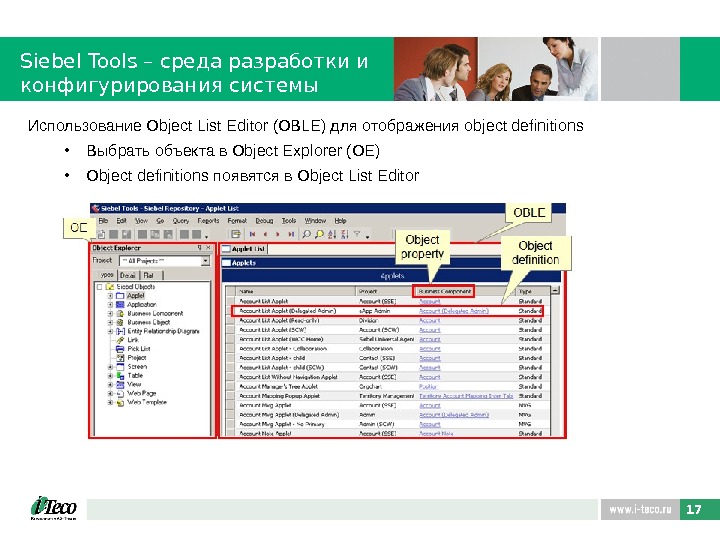720x540 pixels.
Task: Sort by the Project column header
Action: point(385,291)
